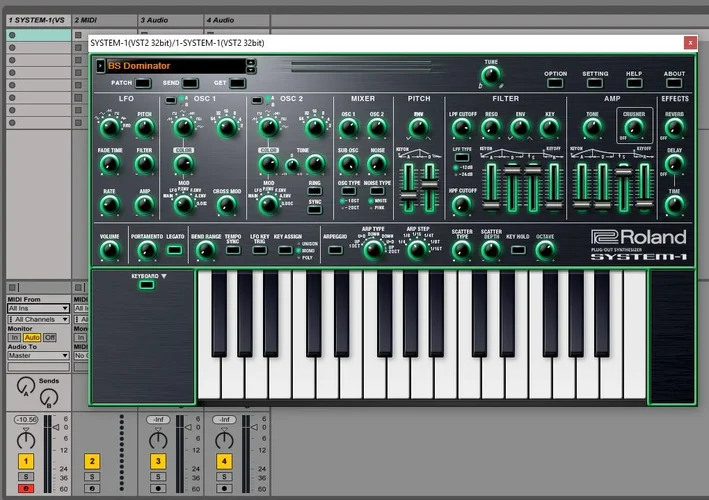Adjust the LFO PITCH knob

[x=145, y=128]
